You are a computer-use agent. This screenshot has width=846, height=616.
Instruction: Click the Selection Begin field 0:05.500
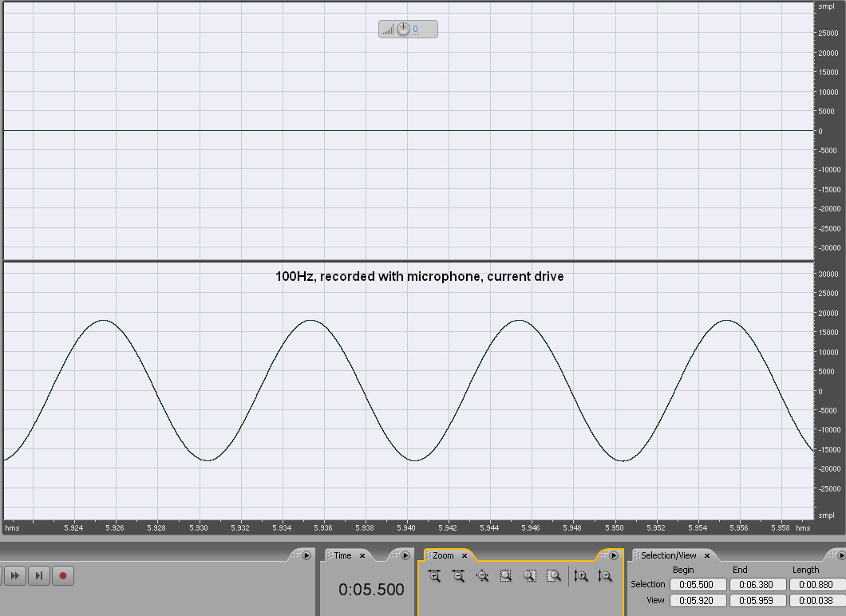[x=698, y=585]
